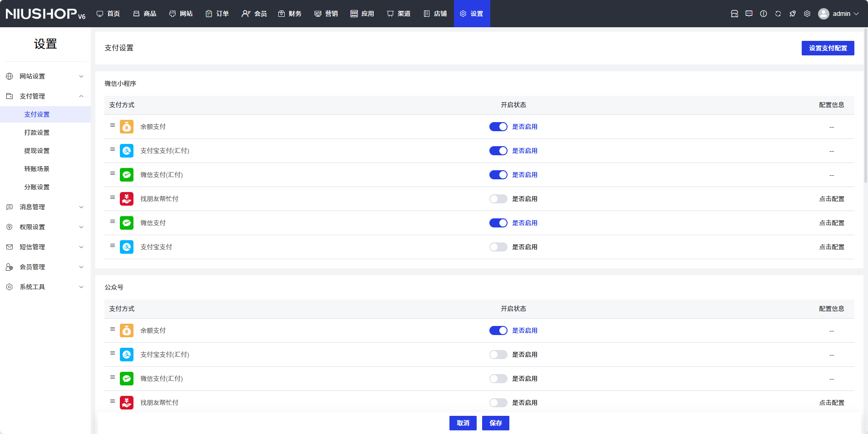Select 提现设置 in the sidebar
This screenshot has height=434, width=868.
[37, 151]
